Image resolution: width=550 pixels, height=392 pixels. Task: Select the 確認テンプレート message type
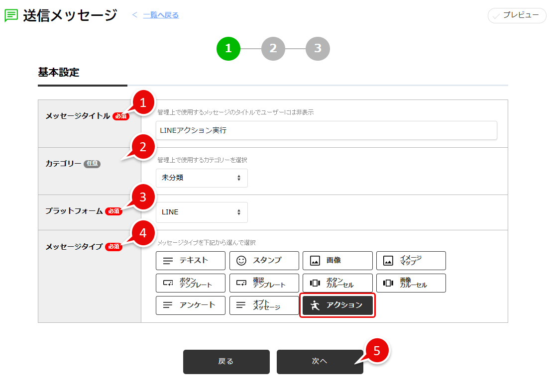pyautogui.click(x=264, y=283)
